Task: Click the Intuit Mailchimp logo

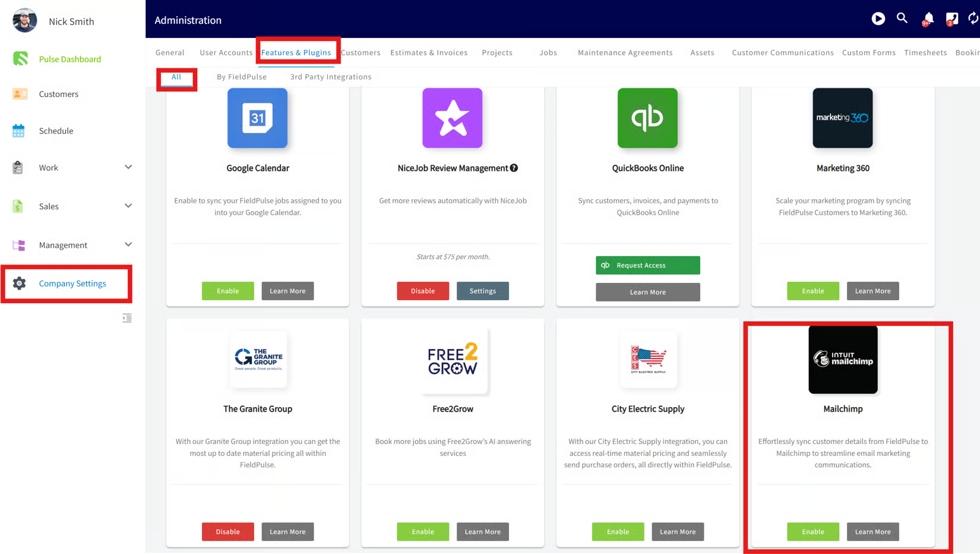Action: pyautogui.click(x=843, y=359)
